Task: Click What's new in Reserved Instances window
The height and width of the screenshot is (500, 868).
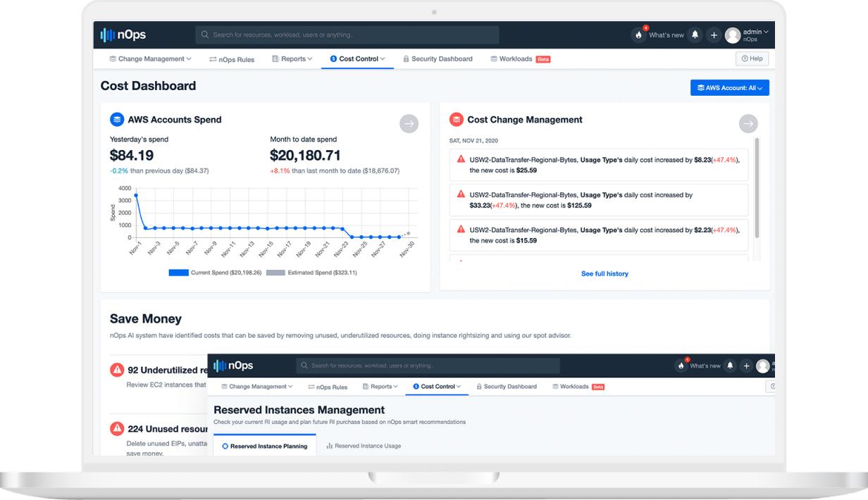Action: coord(705,366)
